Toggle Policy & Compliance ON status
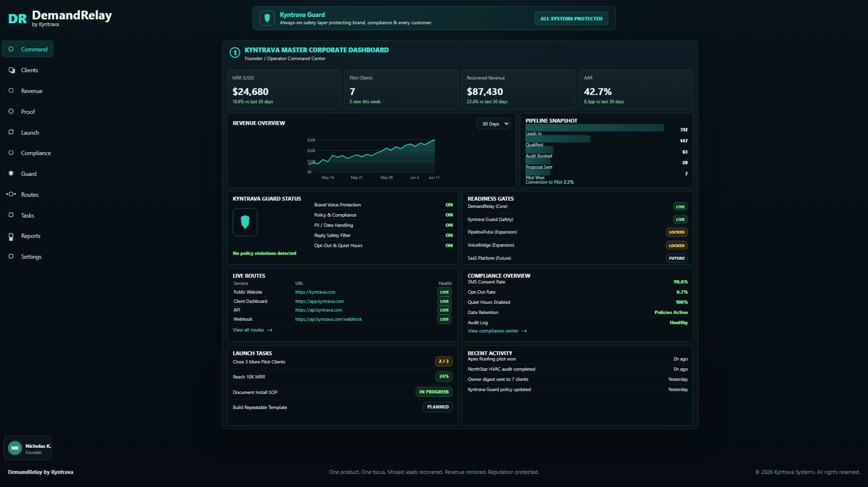Image resolution: width=868 pixels, height=487 pixels. 449,215
